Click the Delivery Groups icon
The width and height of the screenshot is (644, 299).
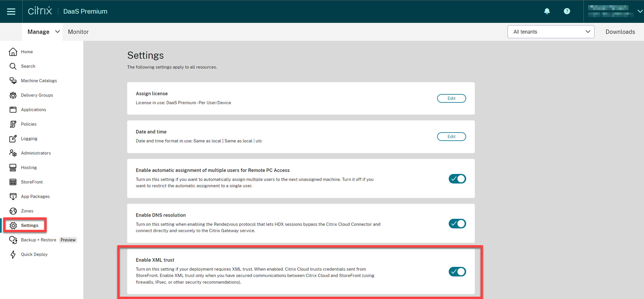point(13,95)
